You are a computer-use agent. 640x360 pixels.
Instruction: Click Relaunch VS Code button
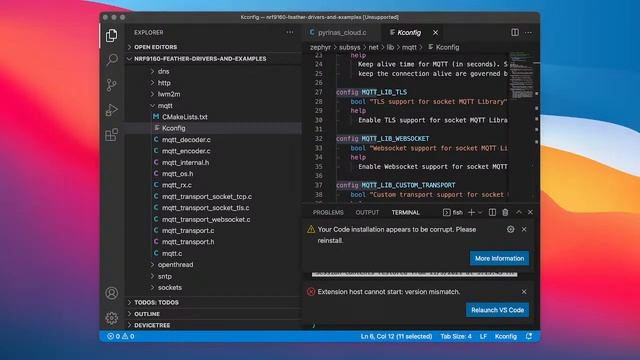point(498,310)
